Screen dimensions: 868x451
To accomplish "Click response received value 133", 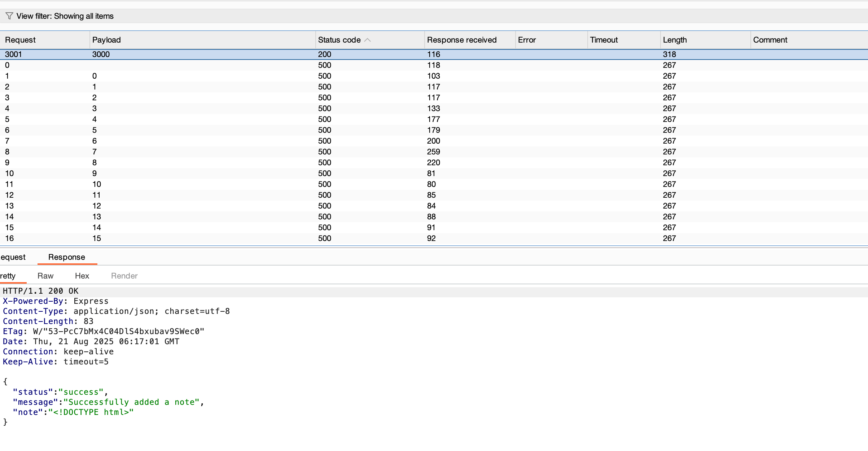I will [x=433, y=108].
